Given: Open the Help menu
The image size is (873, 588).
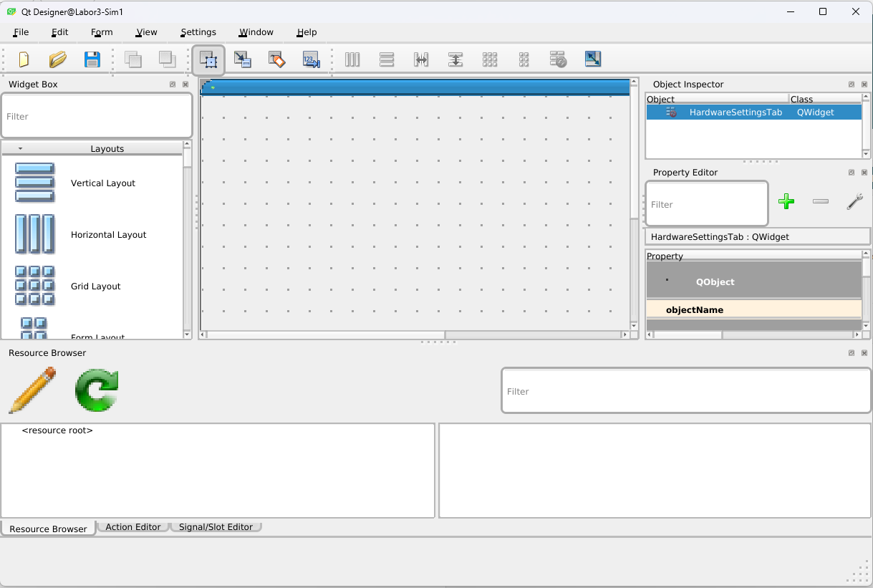Looking at the screenshot, I should [307, 32].
